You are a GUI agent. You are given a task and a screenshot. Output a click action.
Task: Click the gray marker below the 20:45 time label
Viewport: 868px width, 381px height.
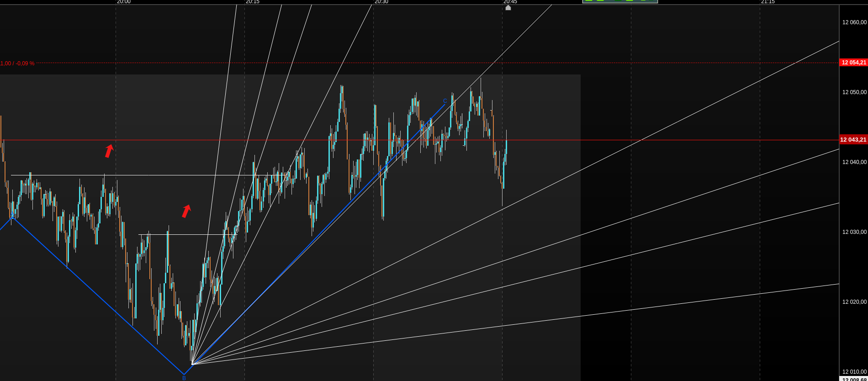pyautogui.click(x=508, y=7)
